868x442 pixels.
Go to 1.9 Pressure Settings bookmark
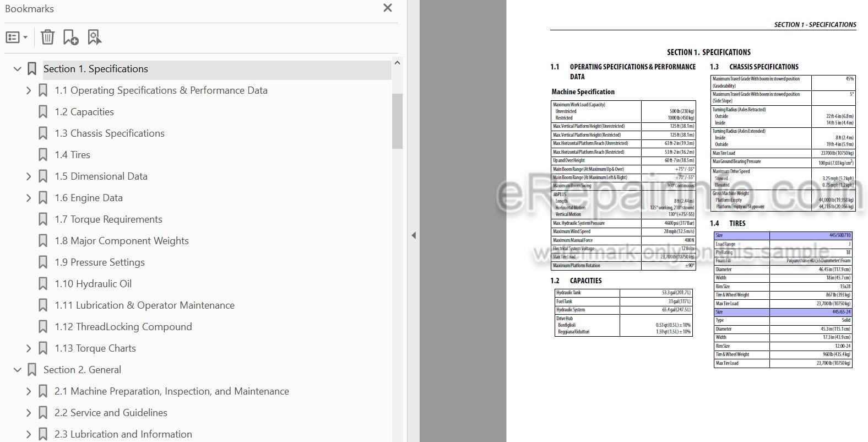100,262
